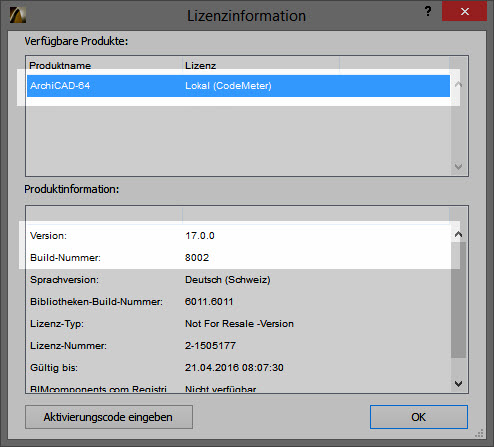Screen dimensions: 494x447
Task: Click the Version: label
Action: pyautogui.click(x=48, y=236)
